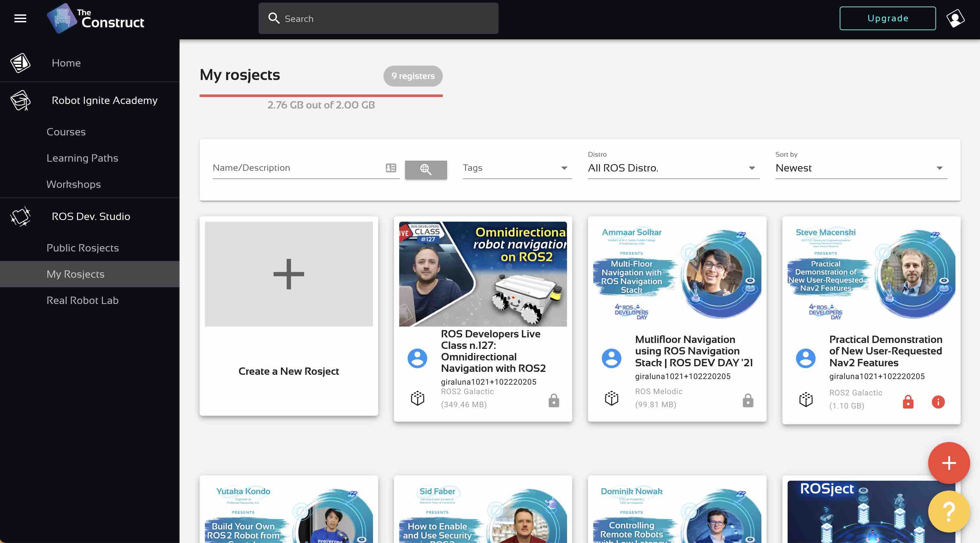Click the search magnifier icon in top bar
980x543 pixels.
tap(274, 18)
